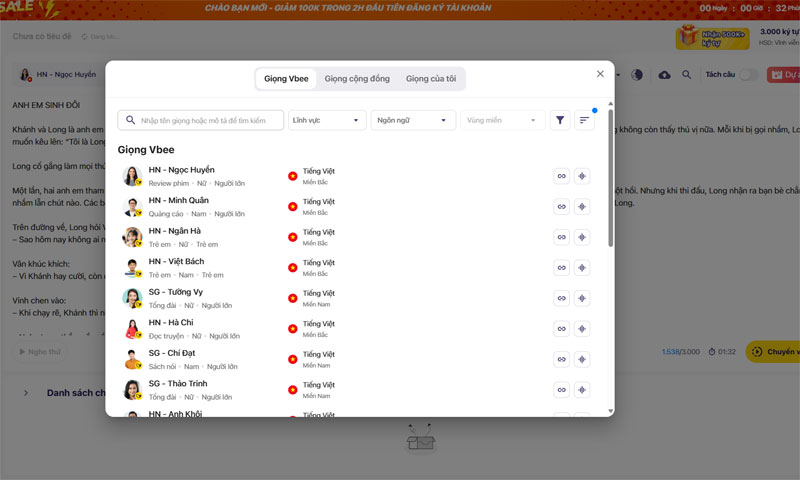The image size is (800, 480).
Task: Click the voice name search field
Action: (201, 120)
